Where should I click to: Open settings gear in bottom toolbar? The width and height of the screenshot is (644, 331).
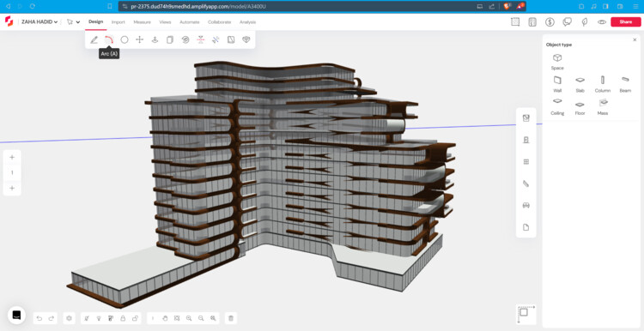point(69,318)
